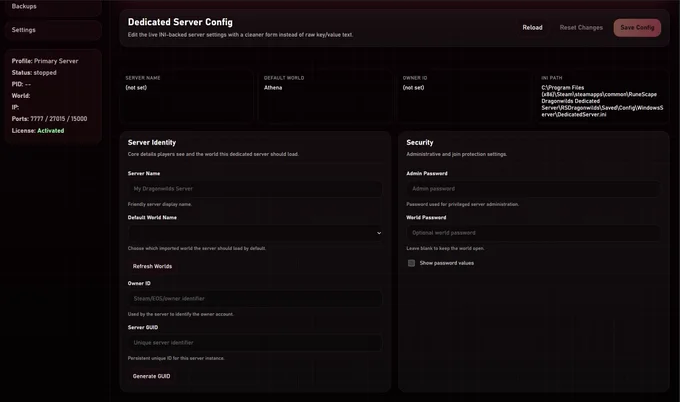Focus the World Password field
680x402 pixels.
pos(533,233)
